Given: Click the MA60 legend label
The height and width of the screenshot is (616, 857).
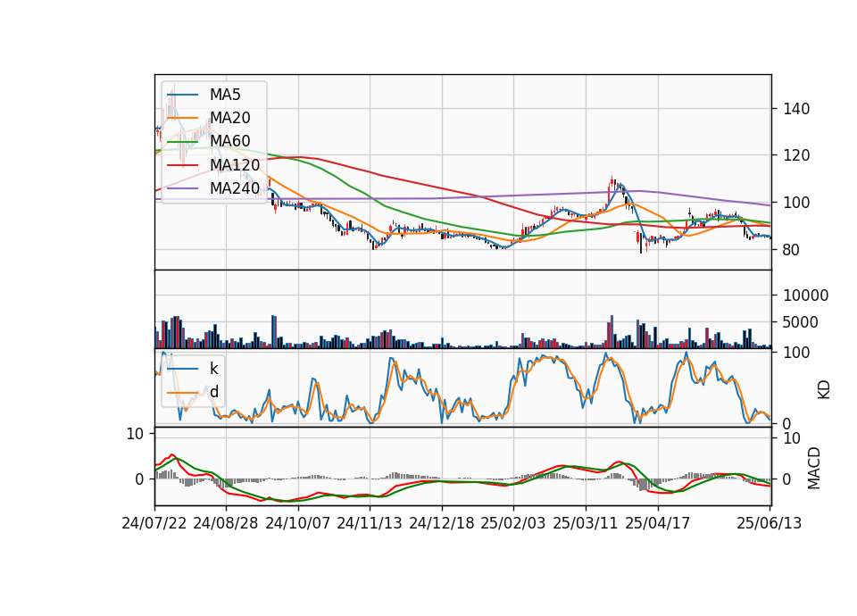Looking at the screenshot, I should 229,142.
